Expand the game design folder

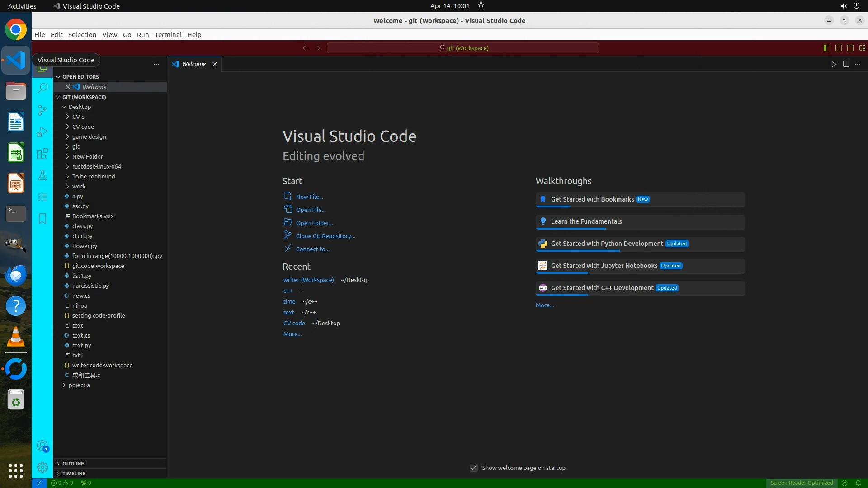[89, 136]
